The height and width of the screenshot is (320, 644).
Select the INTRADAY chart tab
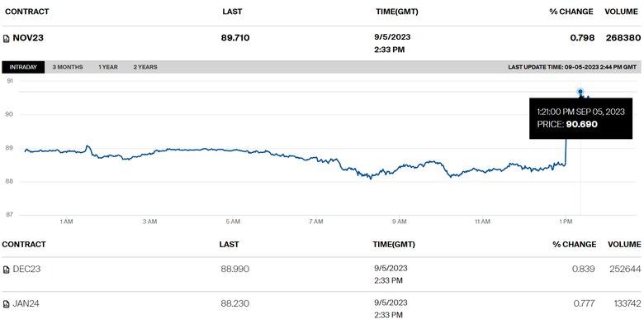(x=23, y=67)
